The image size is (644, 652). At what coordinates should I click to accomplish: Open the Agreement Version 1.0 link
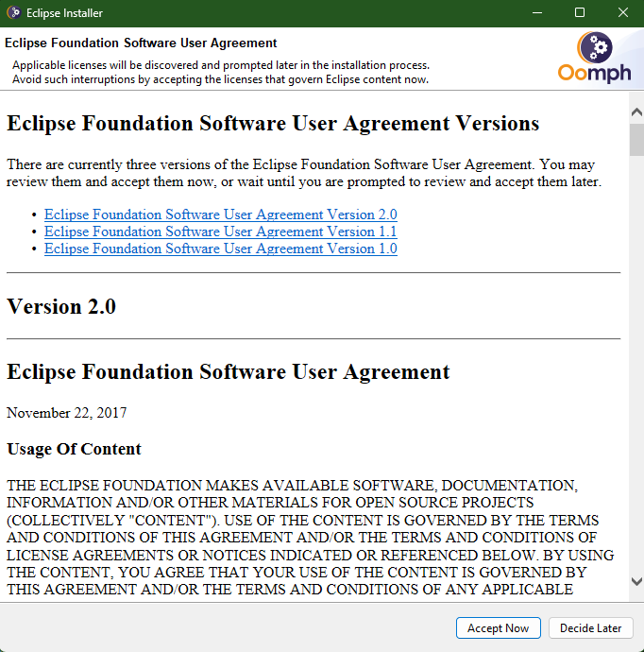221,249
